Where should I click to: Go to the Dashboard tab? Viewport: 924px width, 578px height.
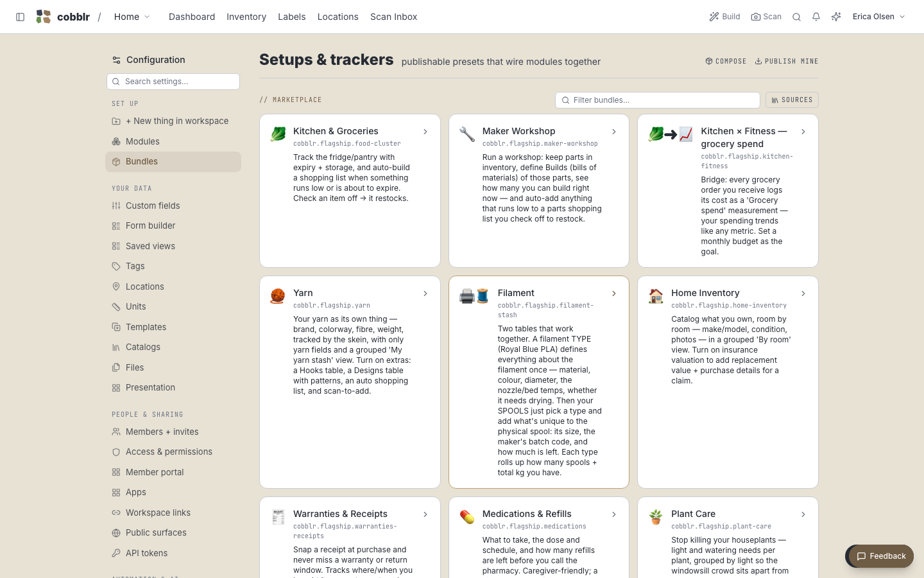click(192, 17)
